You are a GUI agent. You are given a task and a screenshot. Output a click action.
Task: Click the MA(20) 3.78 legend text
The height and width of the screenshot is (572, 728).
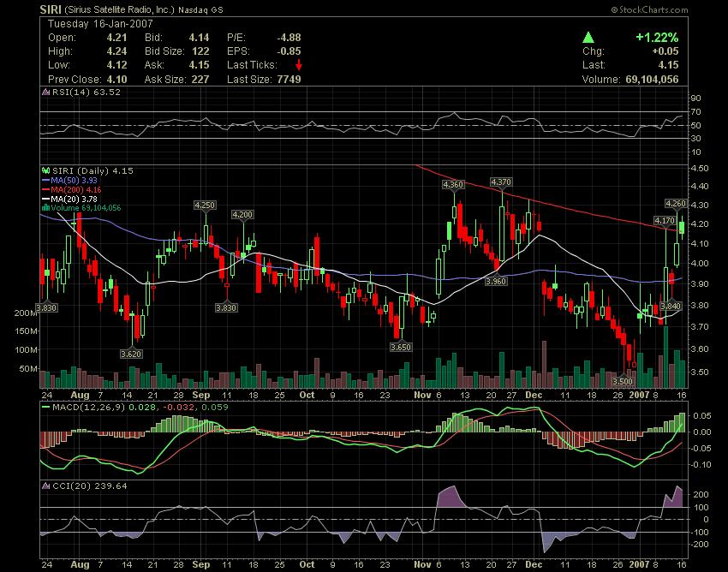(74, 199)
